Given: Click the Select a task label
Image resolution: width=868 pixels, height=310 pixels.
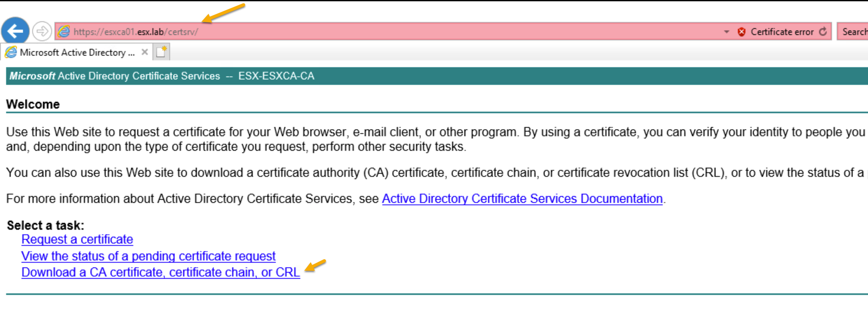Looking at the screenshot, I should (x=45, y=225).
